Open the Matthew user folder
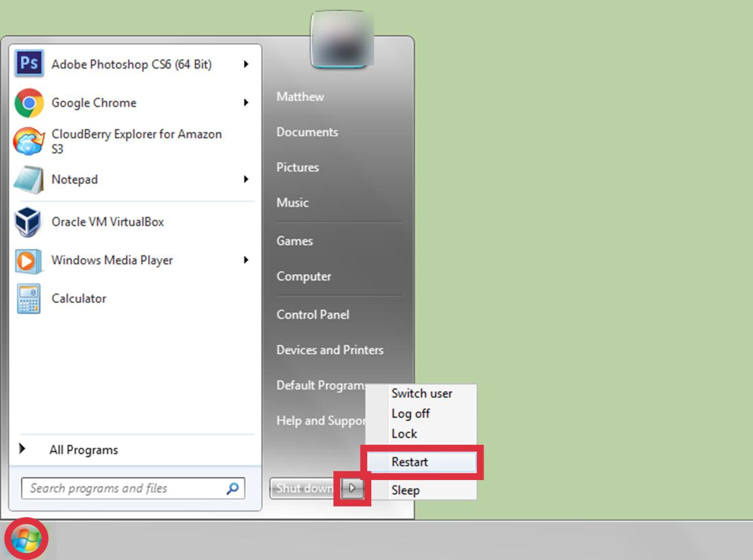Image resolution: width=753 pixels, height=560 pixels. [x=300, y=97]
